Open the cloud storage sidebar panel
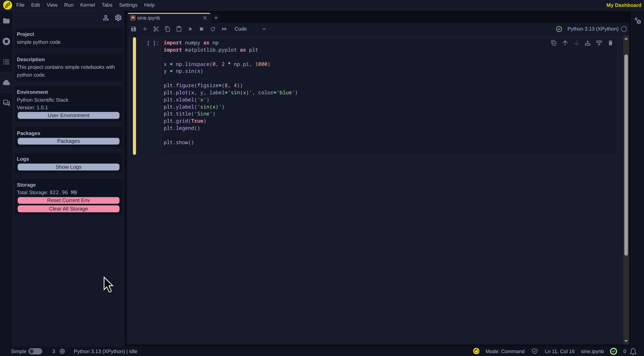 [6, 83]
